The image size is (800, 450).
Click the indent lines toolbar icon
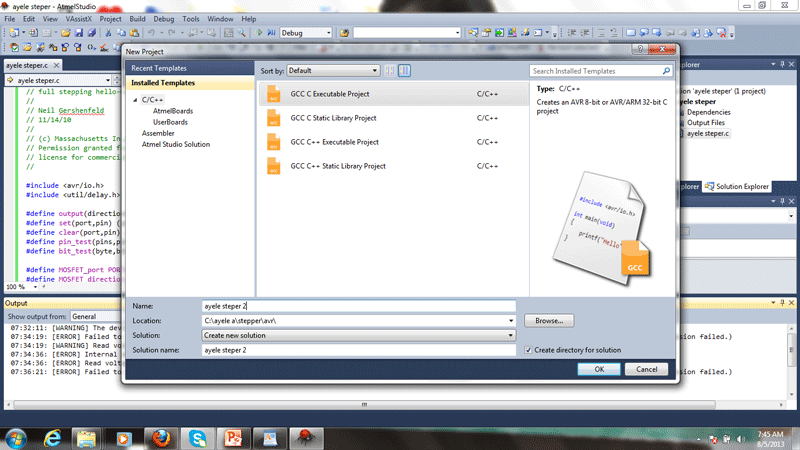pyautogui.click(x=572, y=33)
